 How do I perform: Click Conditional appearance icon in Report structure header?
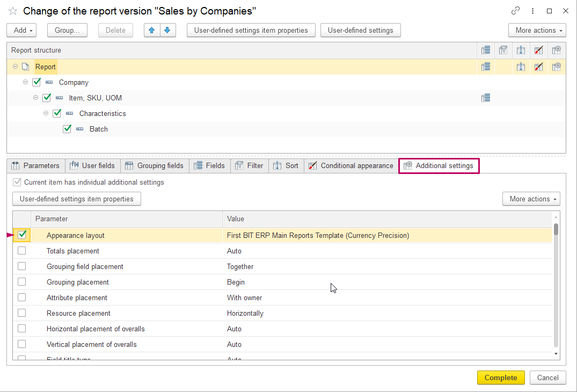(x=539, y=50)
